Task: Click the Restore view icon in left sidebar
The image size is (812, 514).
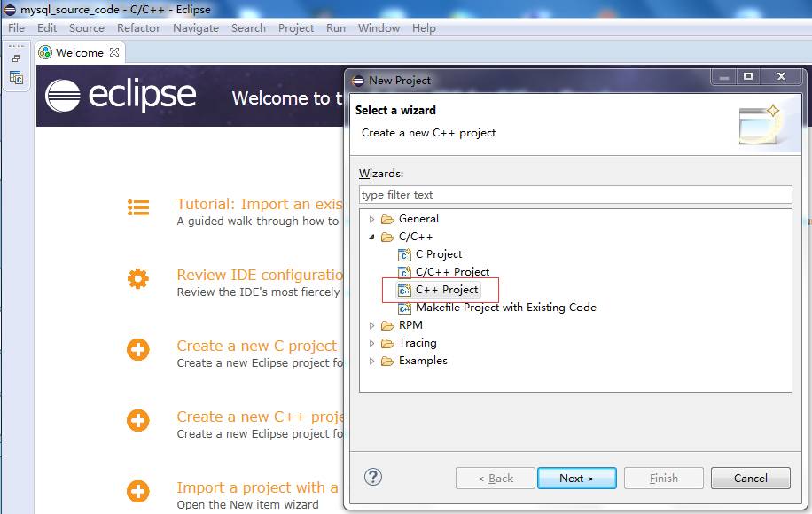Action: click(16, 58)
